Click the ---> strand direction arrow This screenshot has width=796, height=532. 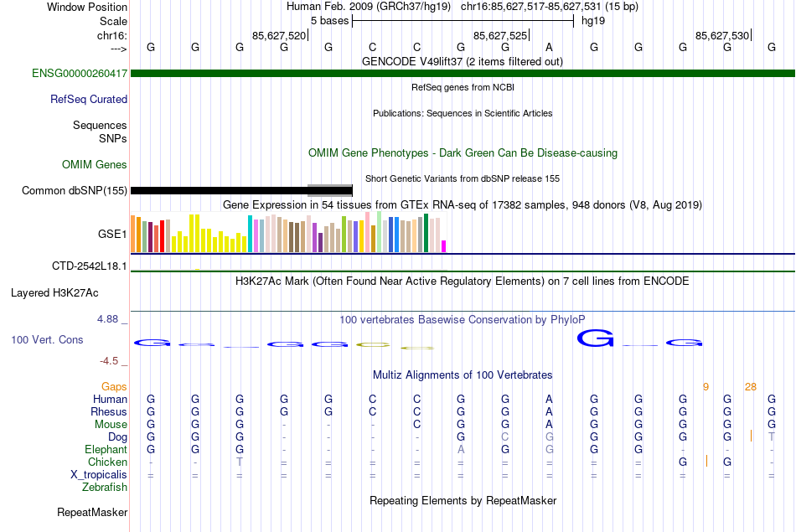tap(118, 49)
